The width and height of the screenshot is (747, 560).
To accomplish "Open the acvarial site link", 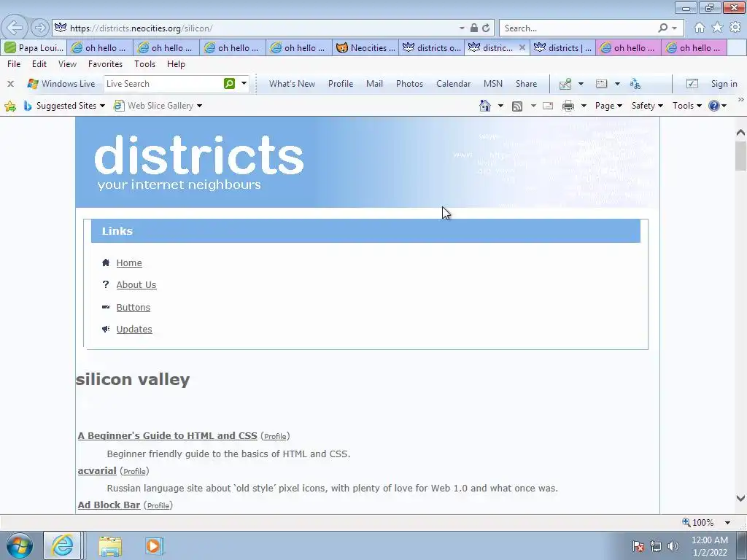I will coord(97,470).
